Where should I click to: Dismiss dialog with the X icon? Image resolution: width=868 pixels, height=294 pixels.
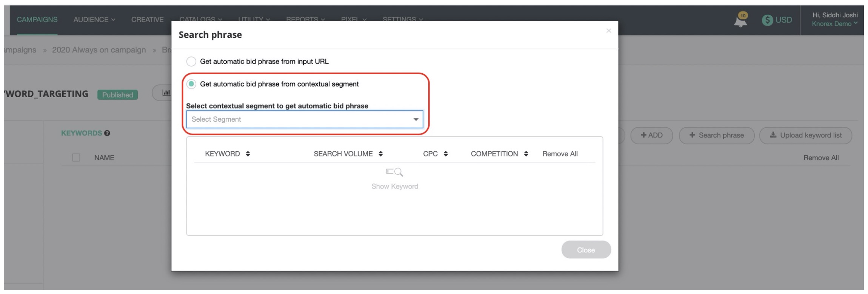(x=608, y=31)
